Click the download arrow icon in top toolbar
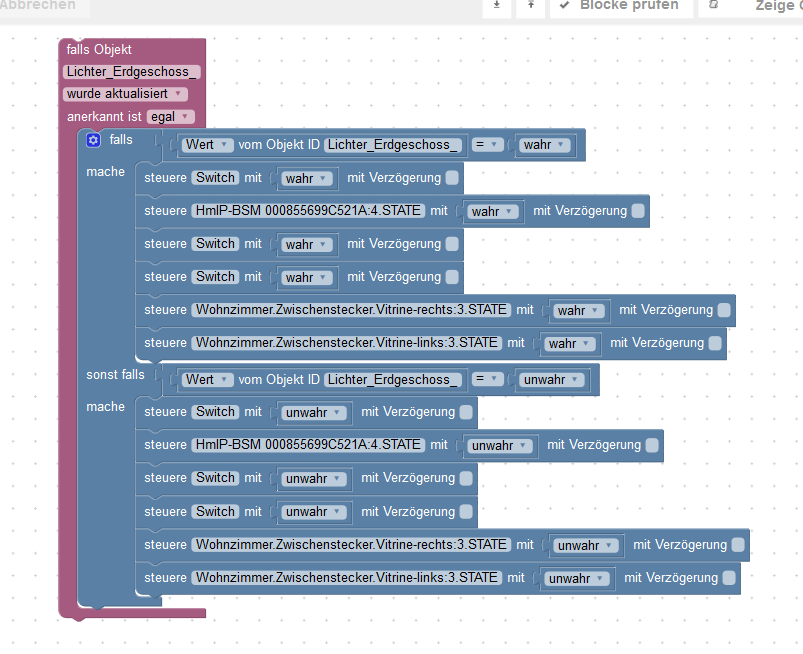Screen dimensions: 803x654 click(x=496, y=5)
